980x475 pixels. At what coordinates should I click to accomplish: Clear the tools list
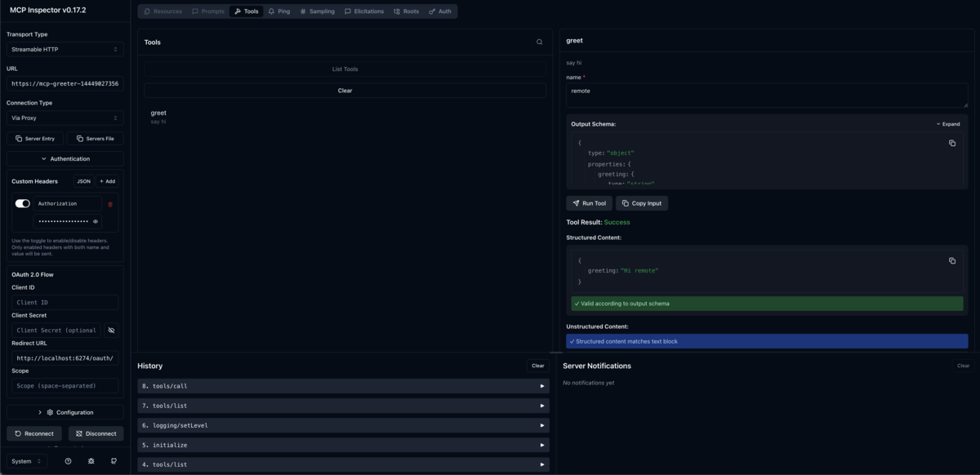coord(345,91)
